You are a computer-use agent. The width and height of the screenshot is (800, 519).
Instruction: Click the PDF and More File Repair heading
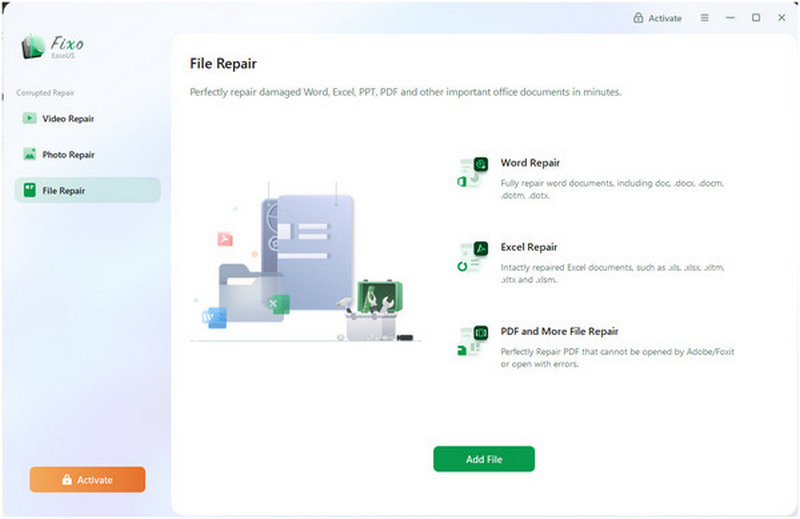[x=559, y=331]
